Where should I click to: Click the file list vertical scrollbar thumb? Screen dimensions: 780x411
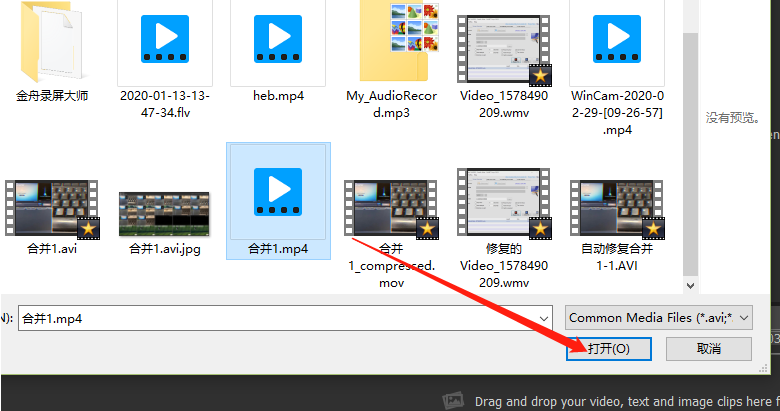(690, 154)
